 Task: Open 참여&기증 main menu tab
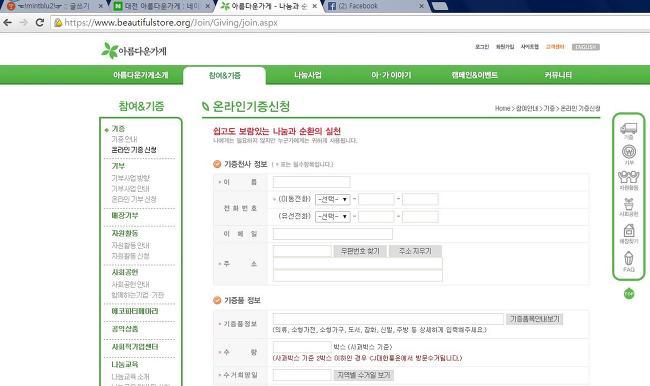pos(224,75)
